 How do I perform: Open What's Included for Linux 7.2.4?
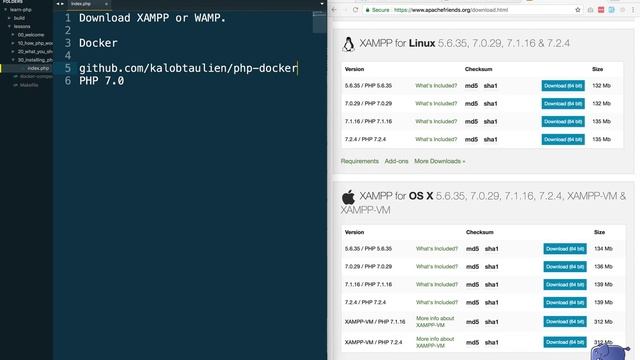coord(436,140)
